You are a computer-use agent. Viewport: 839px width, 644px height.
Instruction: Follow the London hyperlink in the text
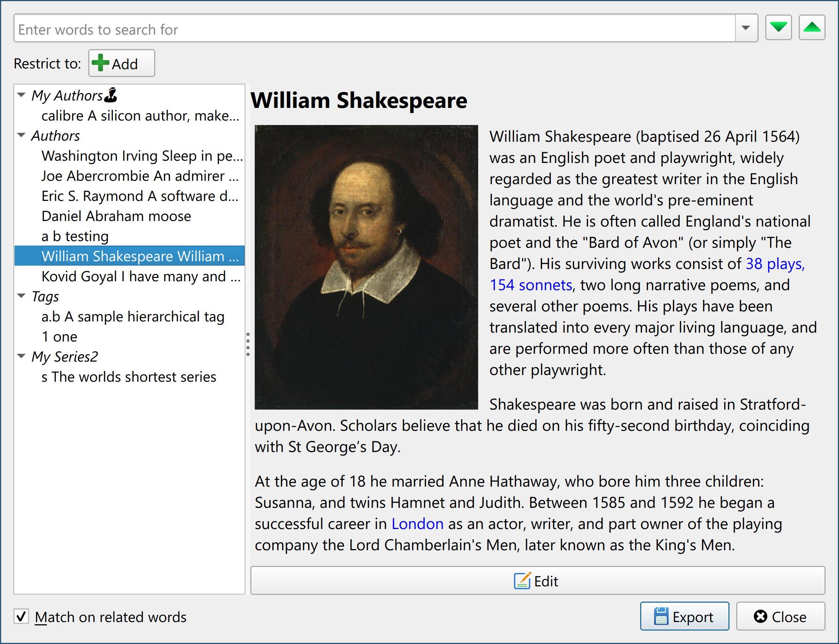417,523
